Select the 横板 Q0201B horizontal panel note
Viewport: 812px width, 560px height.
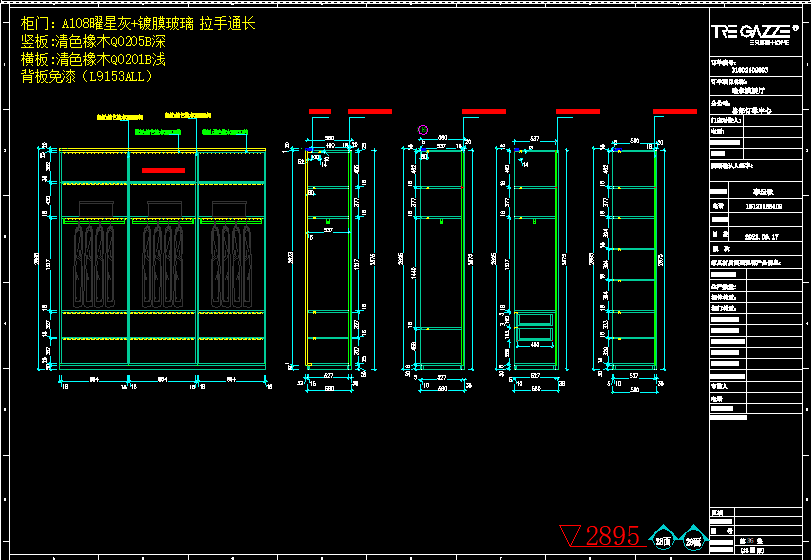(93, 59)
